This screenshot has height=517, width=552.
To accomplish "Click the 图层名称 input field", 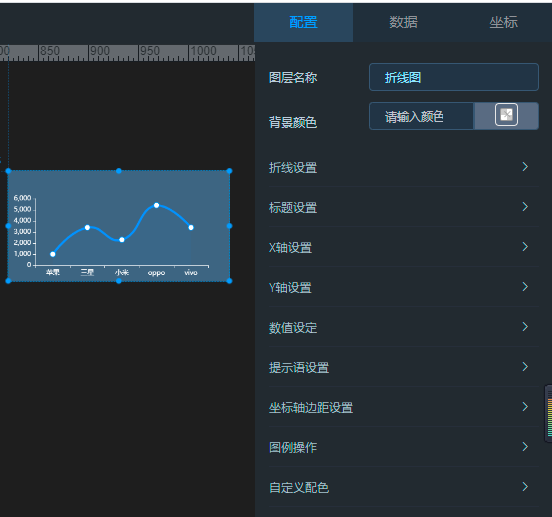I will click(454, 77).
